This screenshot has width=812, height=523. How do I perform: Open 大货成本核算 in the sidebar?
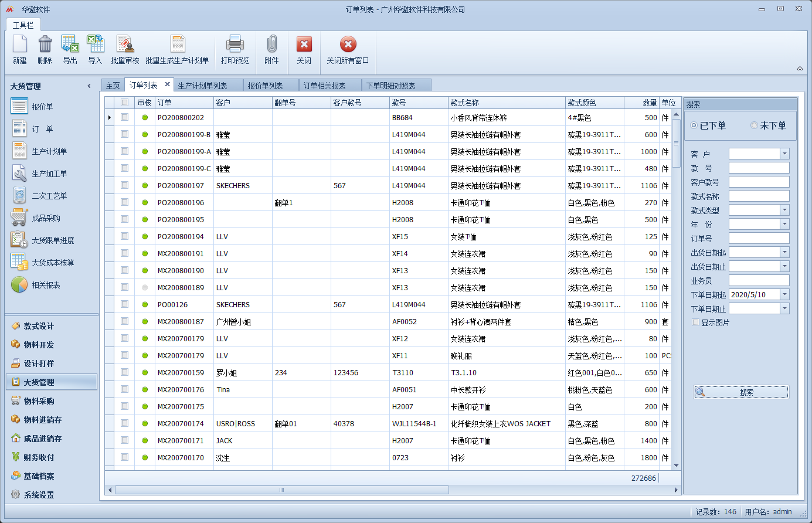(53, 263)
